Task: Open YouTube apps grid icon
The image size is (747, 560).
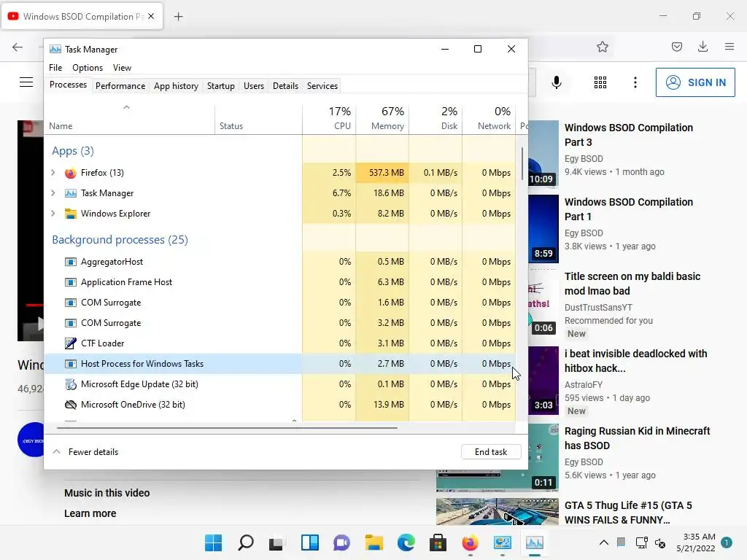Action: click(600, 82)
